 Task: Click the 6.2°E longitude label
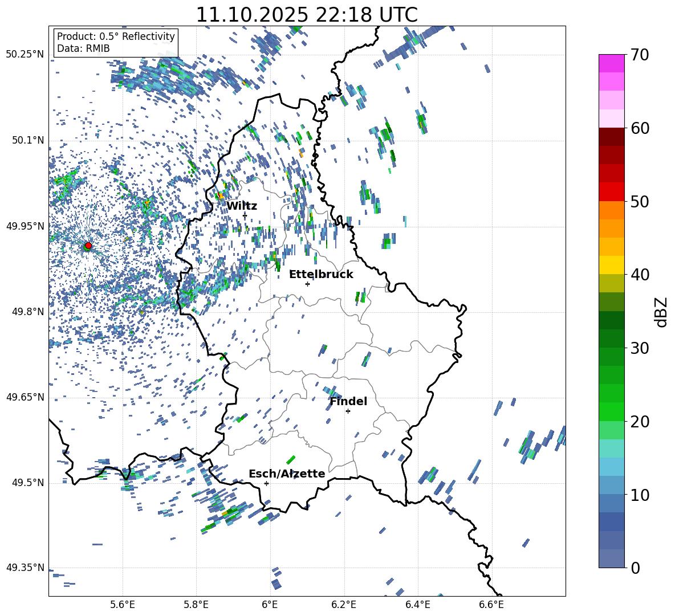coord(344,605)
